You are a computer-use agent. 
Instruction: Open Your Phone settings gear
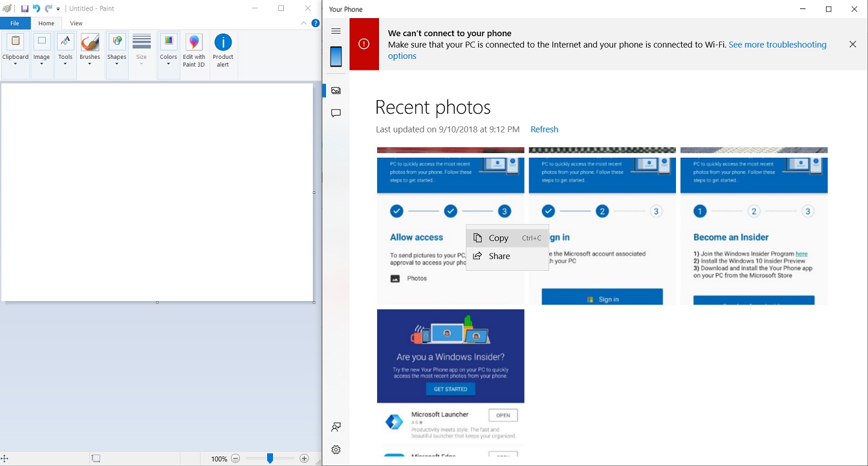336,449
